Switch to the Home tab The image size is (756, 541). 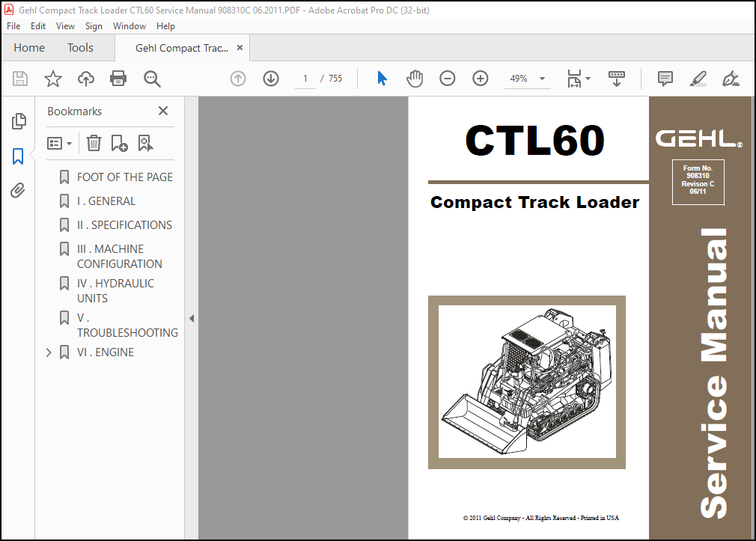point(29,48)
